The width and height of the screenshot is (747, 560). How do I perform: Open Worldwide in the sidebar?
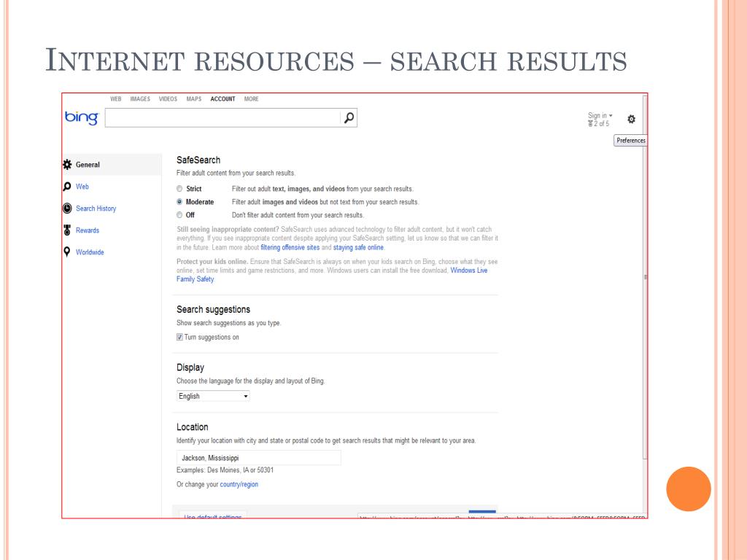click(90, 252)
